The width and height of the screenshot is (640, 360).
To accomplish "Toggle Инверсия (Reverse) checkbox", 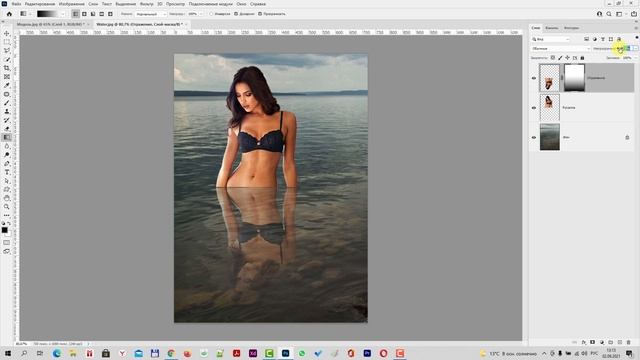I will tap(211, 14).
